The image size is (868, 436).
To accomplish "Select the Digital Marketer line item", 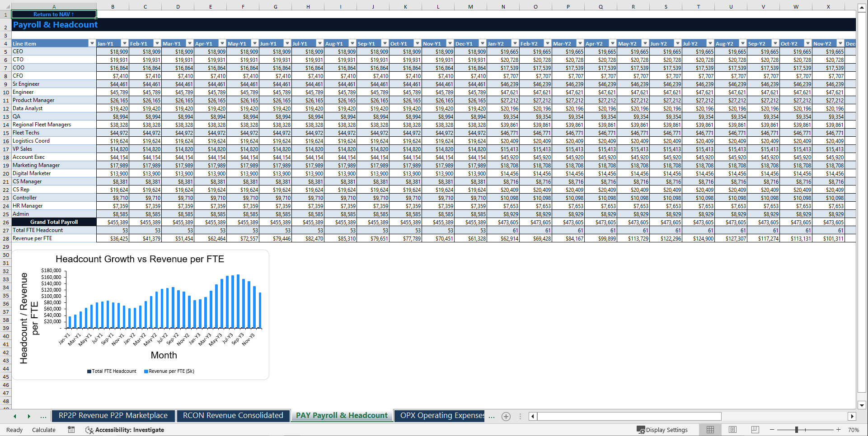I will [54, 173].
